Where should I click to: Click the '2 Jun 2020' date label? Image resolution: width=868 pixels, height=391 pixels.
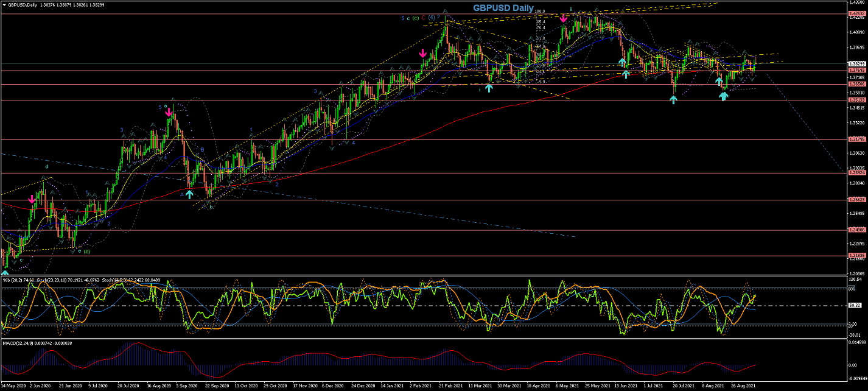(x=41, y=386)
